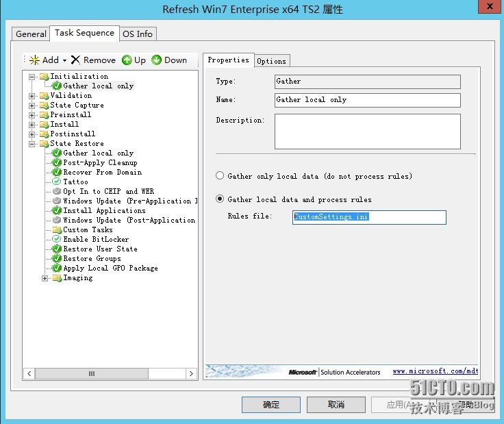Click the green Up arrow icon
Image resolution: width=504 pixels, height=424 pixels.
tap(127, 60)
